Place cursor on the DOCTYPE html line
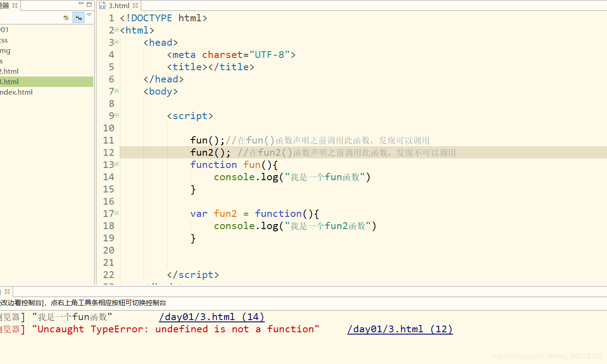This screenshot has width=607, height=364. 163,18
